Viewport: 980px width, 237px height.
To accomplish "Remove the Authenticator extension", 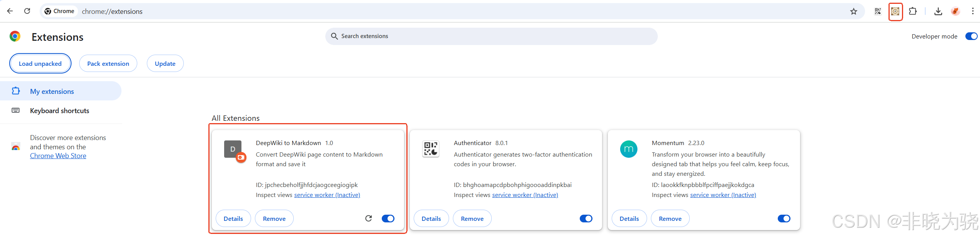I will click(x=472, y=219).
